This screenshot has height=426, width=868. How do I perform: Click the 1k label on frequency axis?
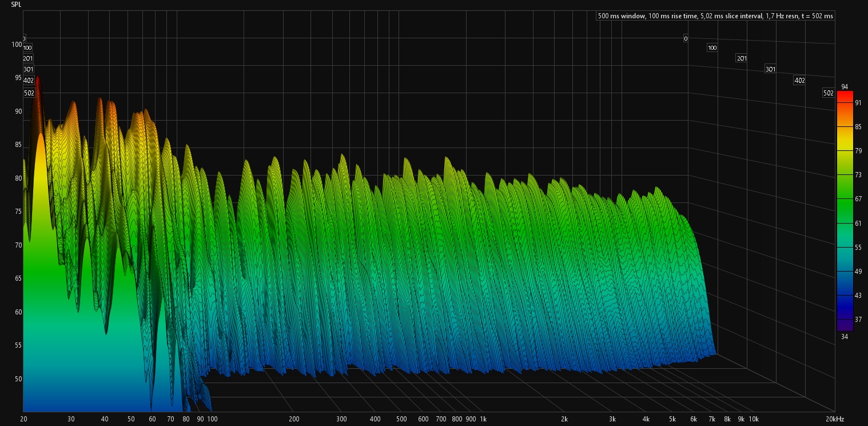coord(483,419)
